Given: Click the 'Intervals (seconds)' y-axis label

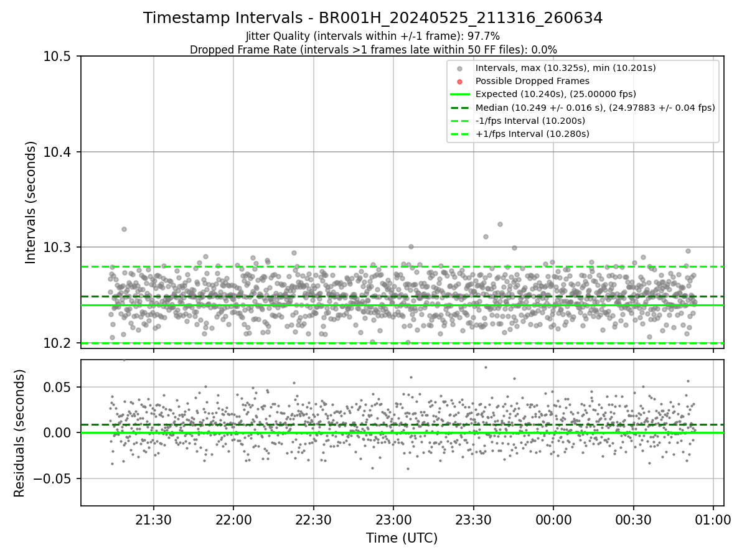Looking at the screenshot, I should (x=31, y=202).
